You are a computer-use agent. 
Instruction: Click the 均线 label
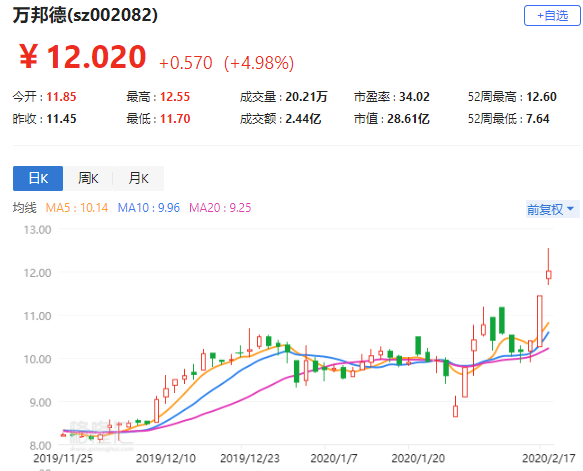pyautogui.click(x=25, y=207)
